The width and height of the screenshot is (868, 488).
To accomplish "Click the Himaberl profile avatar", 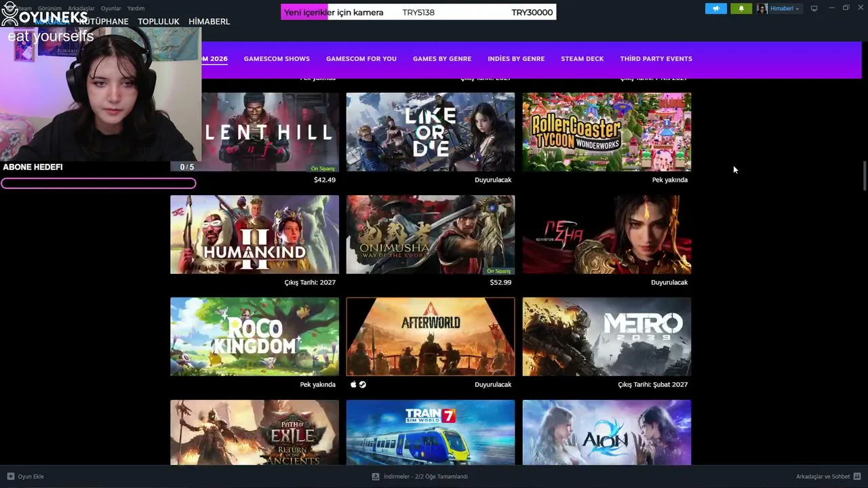I will click(762, 8).
